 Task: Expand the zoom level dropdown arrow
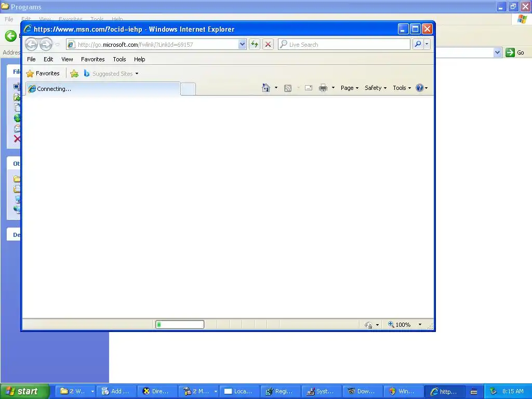click(x=420, y=325)
